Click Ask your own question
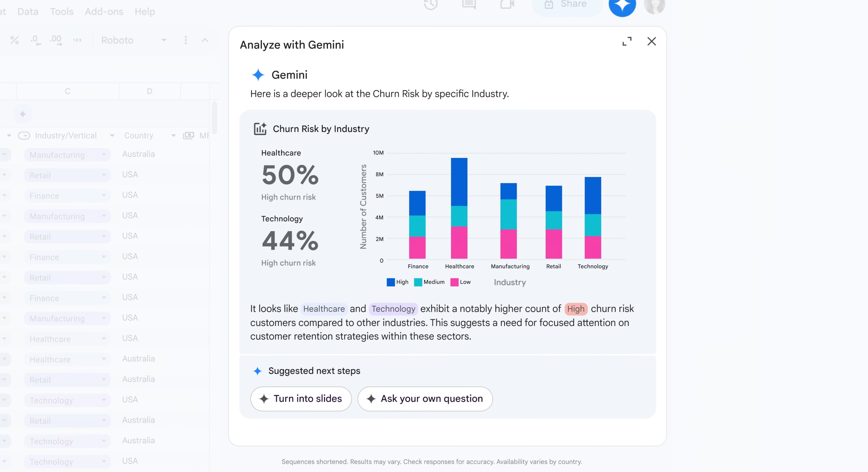 pyautogui.click(x=425, y=399)
